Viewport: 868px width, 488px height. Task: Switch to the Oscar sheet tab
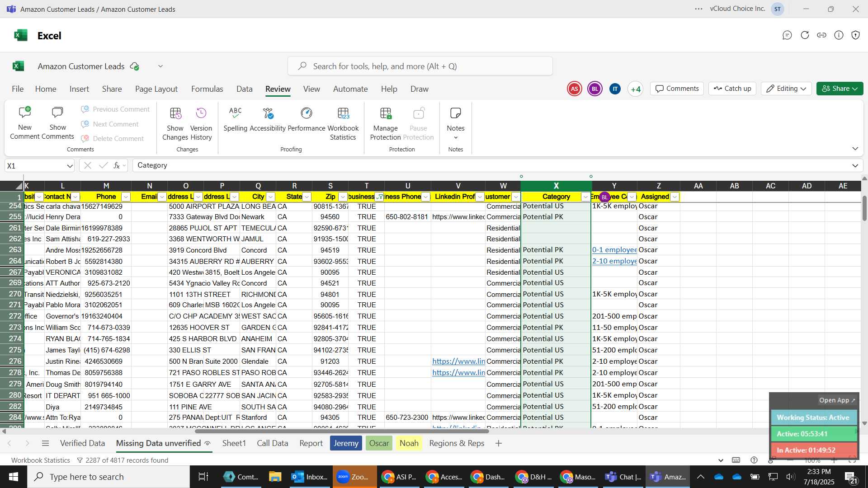[379, 443]
